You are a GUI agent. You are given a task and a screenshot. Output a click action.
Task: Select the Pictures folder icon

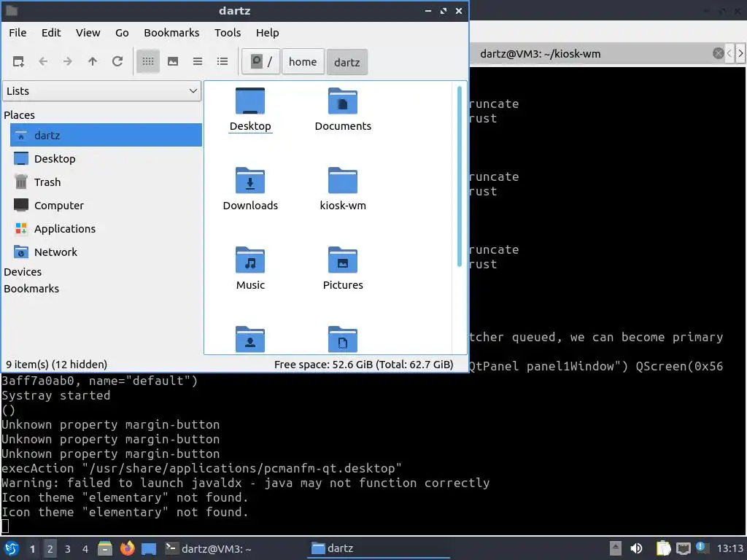pos(343,268)
